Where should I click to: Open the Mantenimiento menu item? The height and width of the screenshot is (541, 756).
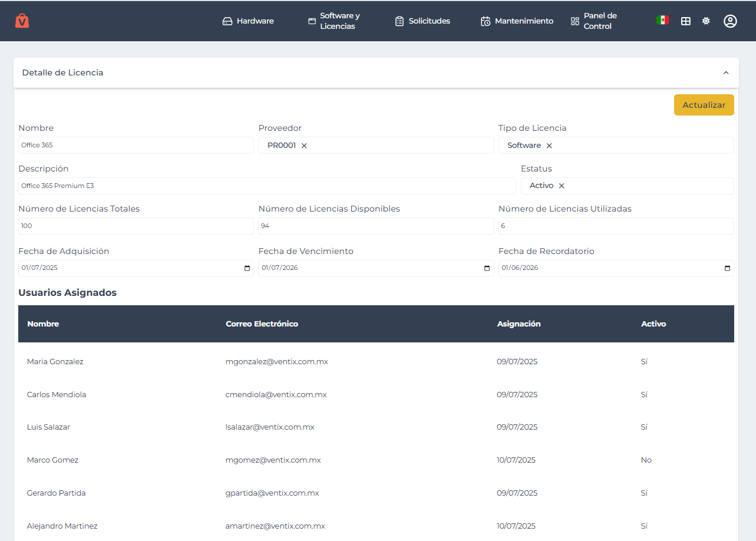click(517, 21)
